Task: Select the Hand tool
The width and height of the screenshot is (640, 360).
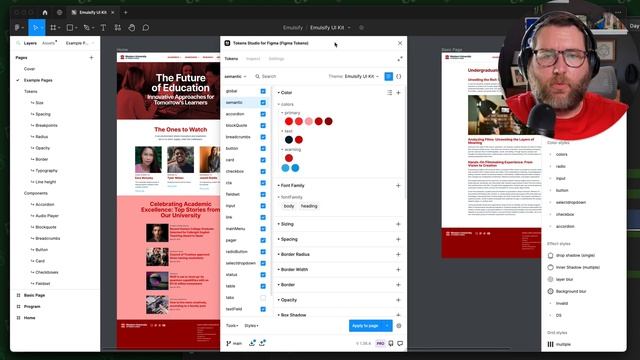Action: pos(131,28)
